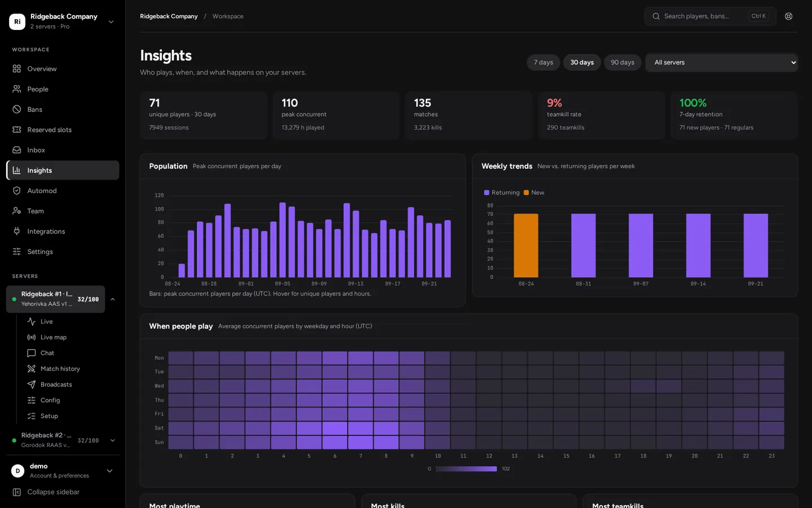The width and height of the screenshot is (812, 508).
Task: Click the Insights bar chart icon
Action: tap(17, 170)
